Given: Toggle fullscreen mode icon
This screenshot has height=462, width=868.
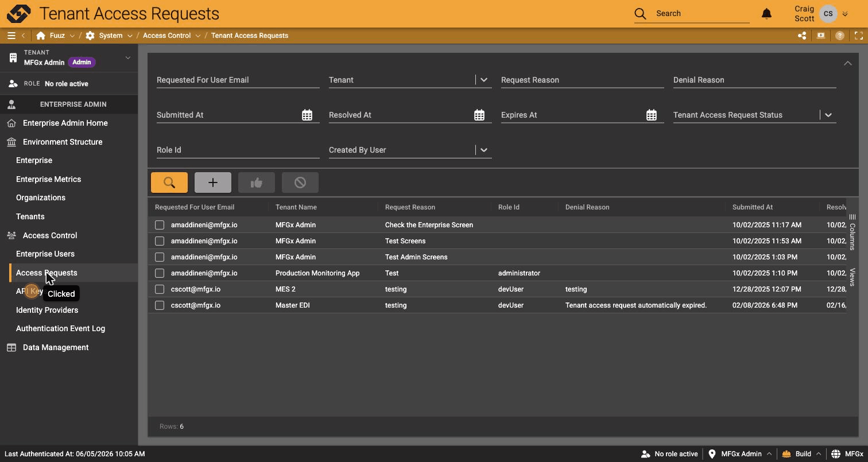Looking at the screenshot, I should coord(859,36).
